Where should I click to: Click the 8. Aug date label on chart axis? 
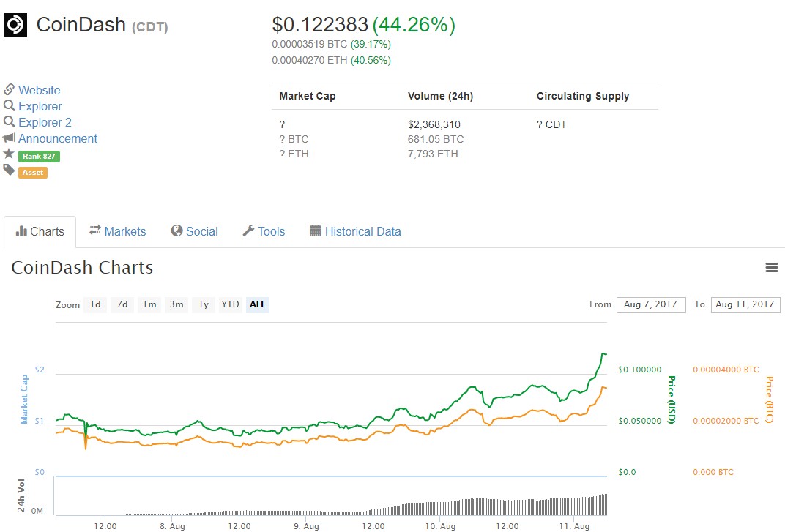(x=172, y=526)
